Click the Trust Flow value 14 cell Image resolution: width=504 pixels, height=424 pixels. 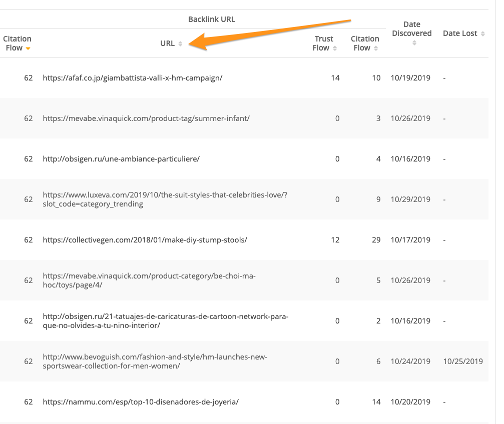(335, 78)
